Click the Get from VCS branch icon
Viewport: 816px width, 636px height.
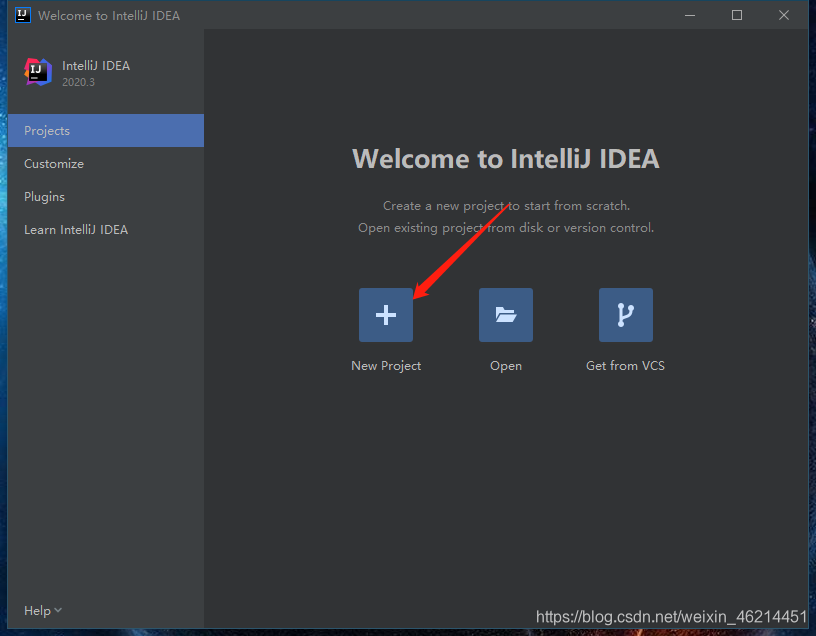pyautogui.click(x=626, y=315)
